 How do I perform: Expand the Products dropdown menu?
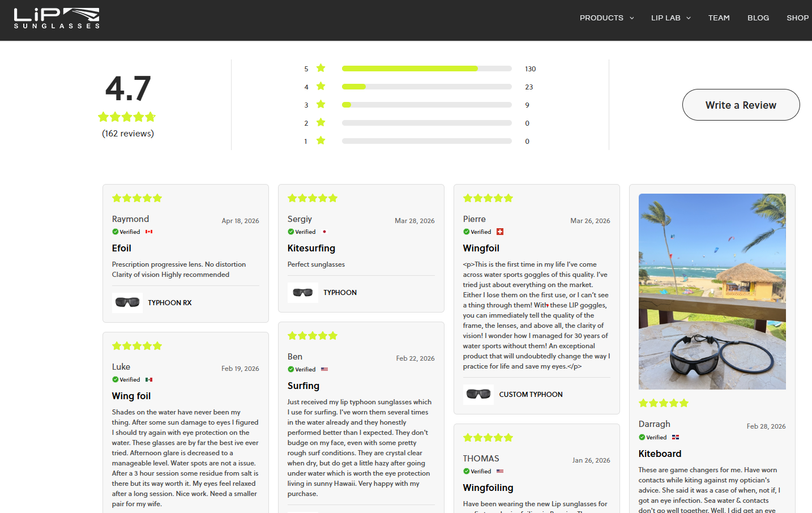coord(606,18)
